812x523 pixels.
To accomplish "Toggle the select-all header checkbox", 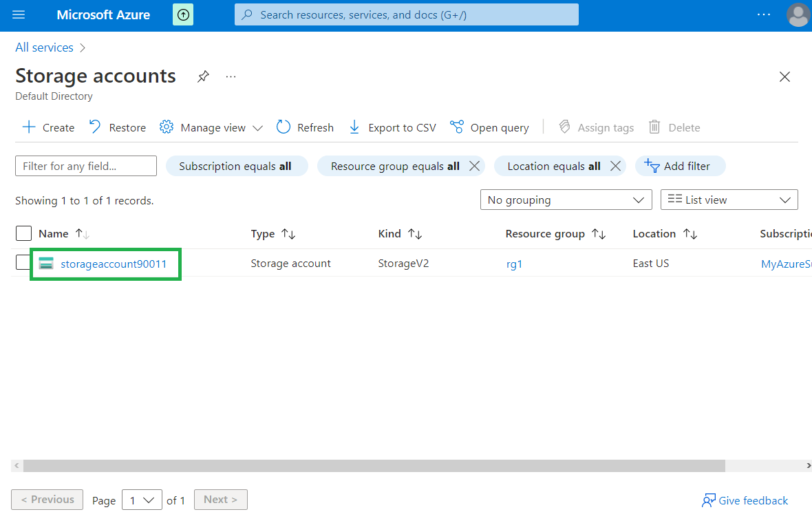I will point(24,233).
